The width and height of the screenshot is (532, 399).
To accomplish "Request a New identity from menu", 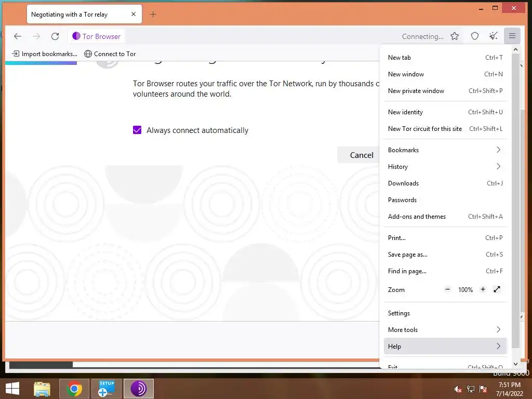I will click(x=445, y=112).
